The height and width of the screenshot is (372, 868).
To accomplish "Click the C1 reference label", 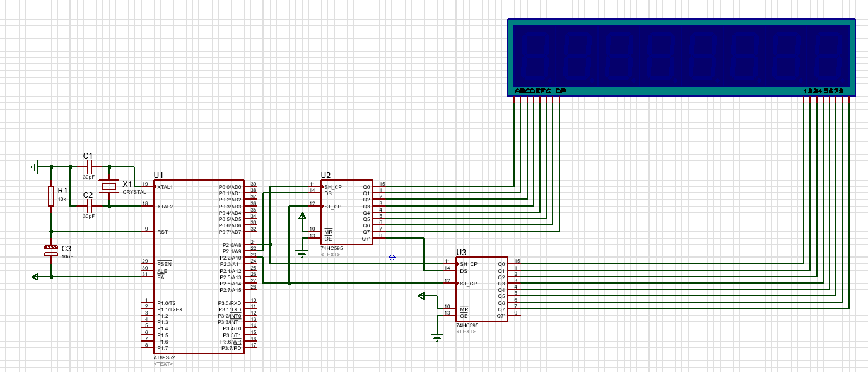I will tap(88, 155).
